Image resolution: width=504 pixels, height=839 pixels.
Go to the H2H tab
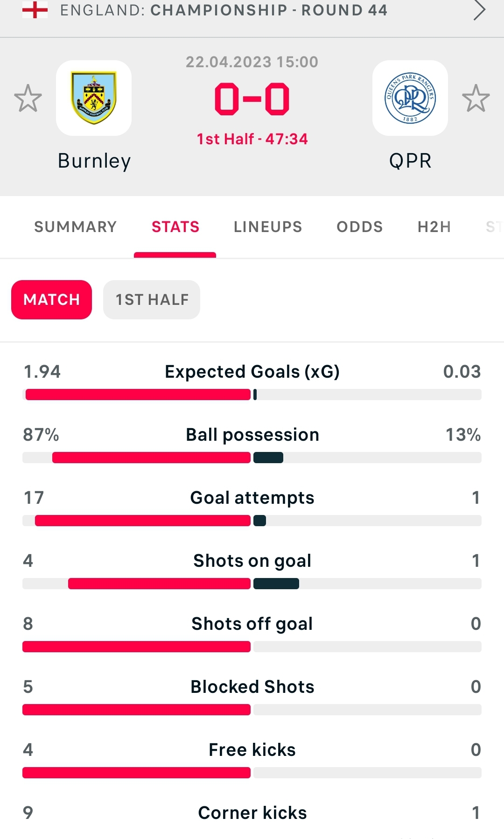click(x=434, y=227)
